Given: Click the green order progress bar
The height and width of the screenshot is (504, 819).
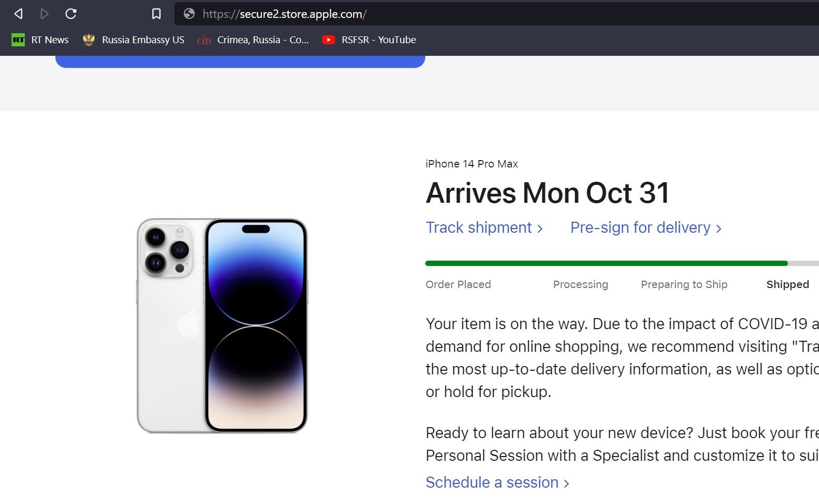Looking at the screenshot, I should 606,263.
